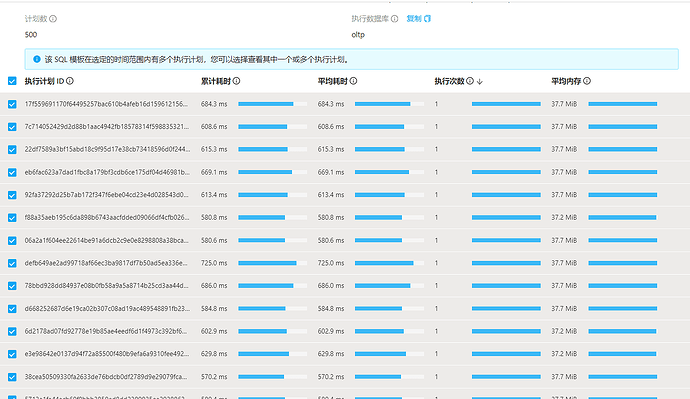The width and height of the screenshot is (690, 399).
Task: Sort by the 累计耗时 column header
Action: pos(216,81)
